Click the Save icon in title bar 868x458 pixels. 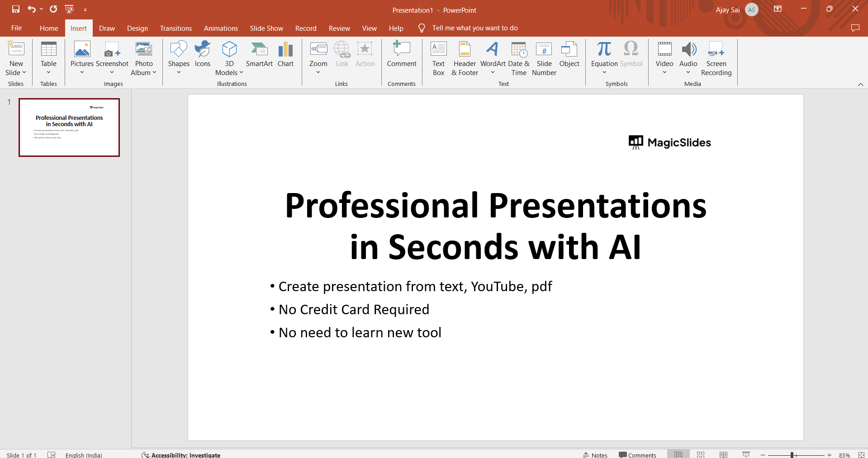[16, 9]
